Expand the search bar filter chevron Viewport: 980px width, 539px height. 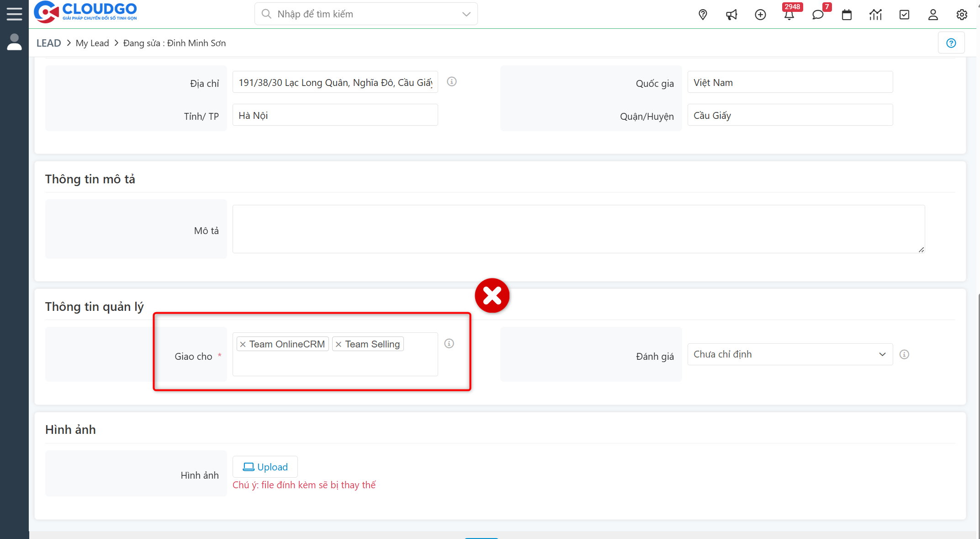tap(466, 14)
